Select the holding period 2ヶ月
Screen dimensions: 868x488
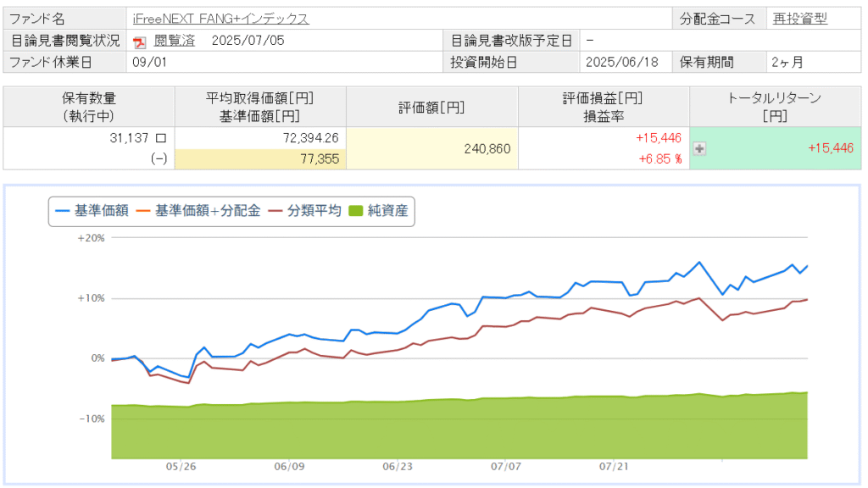pyautogui.click(x=787, y=63)
